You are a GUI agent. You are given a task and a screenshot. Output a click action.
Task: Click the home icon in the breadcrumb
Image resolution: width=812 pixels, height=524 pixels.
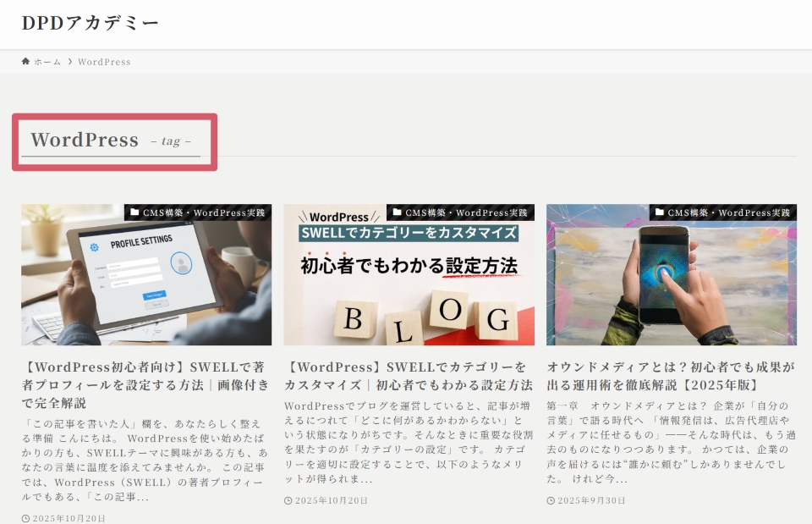[25, 62]
